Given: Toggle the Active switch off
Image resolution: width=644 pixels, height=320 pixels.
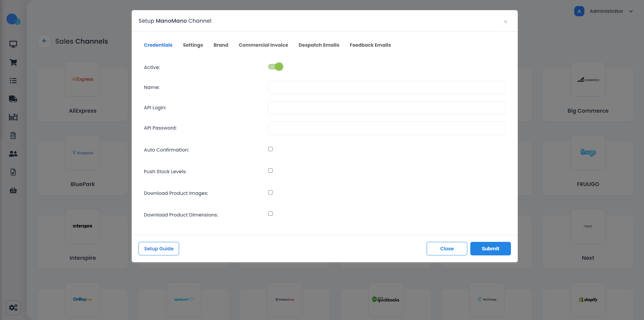Looking at the screenshot, I should 276,67.
